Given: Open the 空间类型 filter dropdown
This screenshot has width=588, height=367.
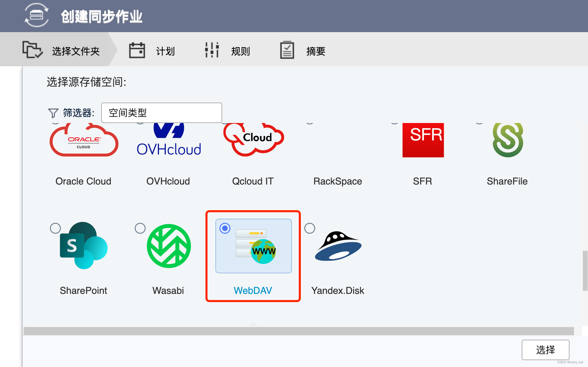Looking at the screenshot, I should (161, 113).
